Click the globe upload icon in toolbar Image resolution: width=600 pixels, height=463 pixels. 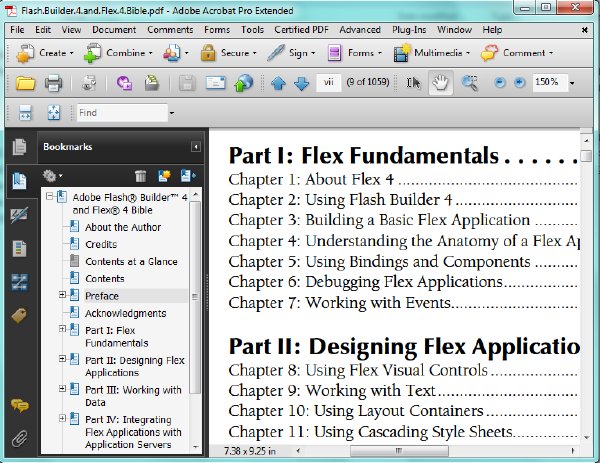[x=244, y=82]
